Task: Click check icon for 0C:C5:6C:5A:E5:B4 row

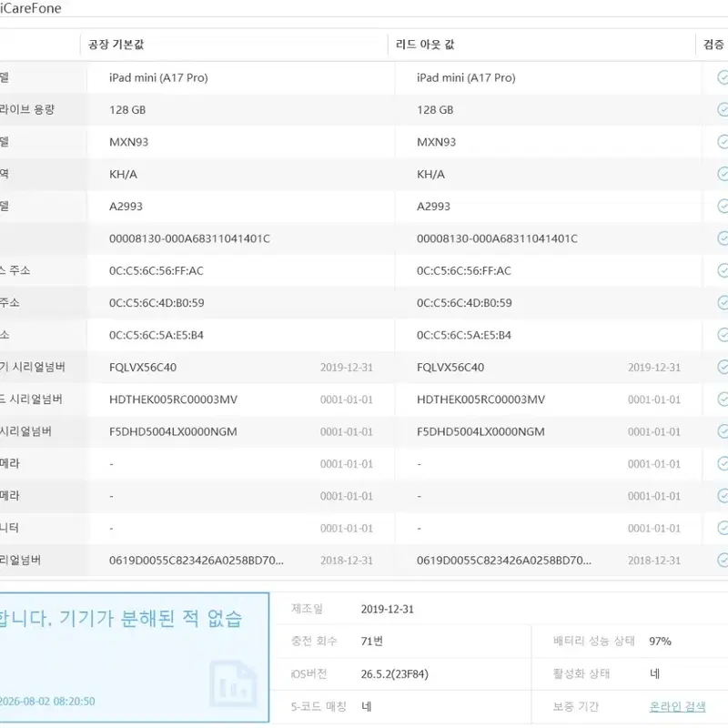Action: (x=723, y=335)
